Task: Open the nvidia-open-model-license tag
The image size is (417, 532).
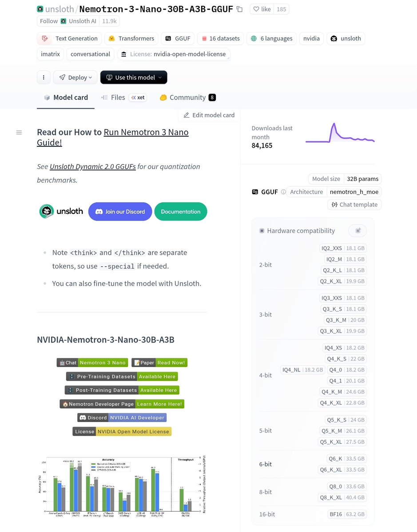Action: tap(174, 54)
